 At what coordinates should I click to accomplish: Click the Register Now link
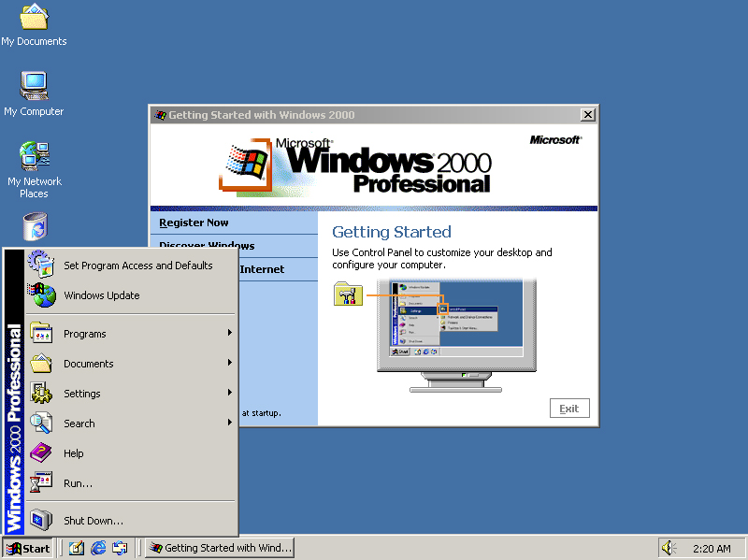coord(194,223)
